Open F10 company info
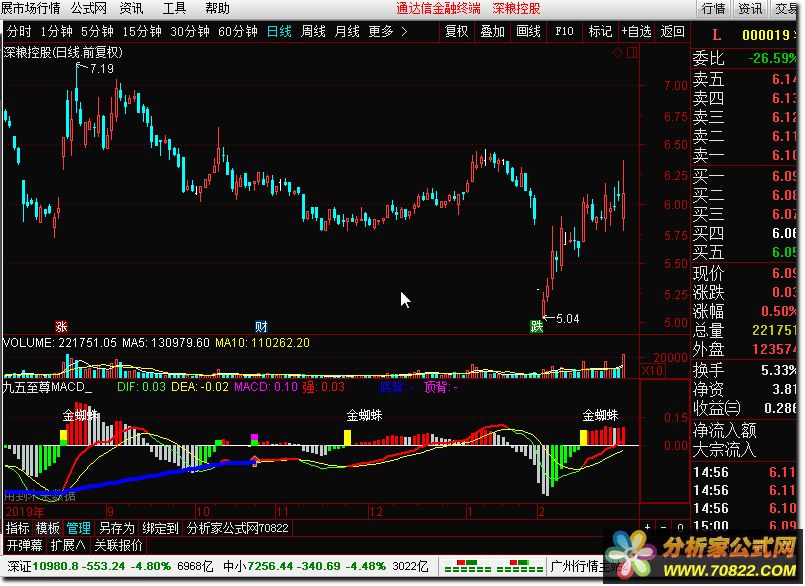This screenshot has height=586, width=805. [x=564, y=31]
